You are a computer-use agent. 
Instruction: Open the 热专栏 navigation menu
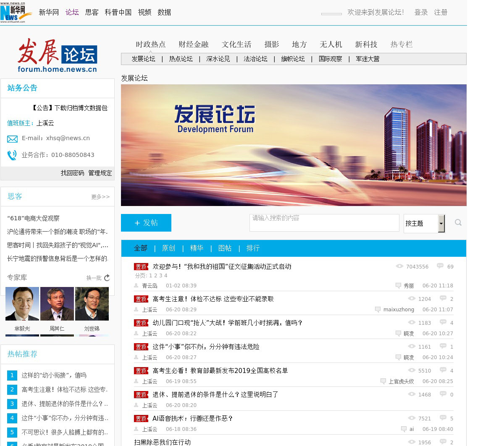[402, 44]
